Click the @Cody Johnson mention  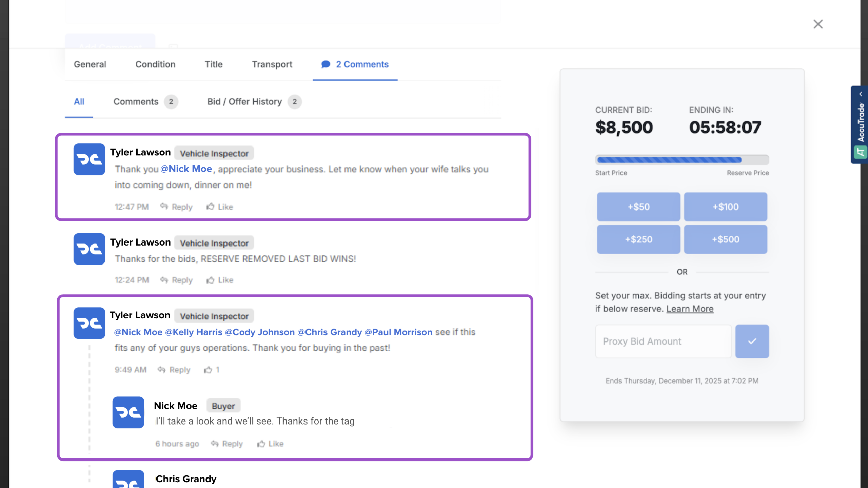click(260, 332)
